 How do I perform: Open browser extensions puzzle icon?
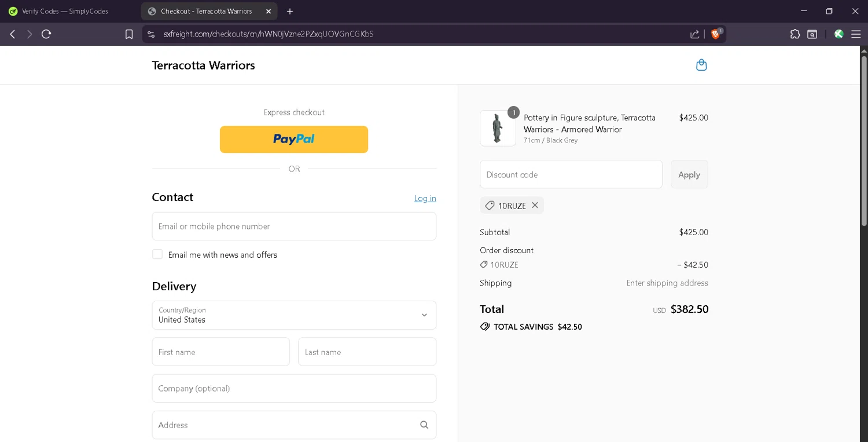[x=795, y=34]
